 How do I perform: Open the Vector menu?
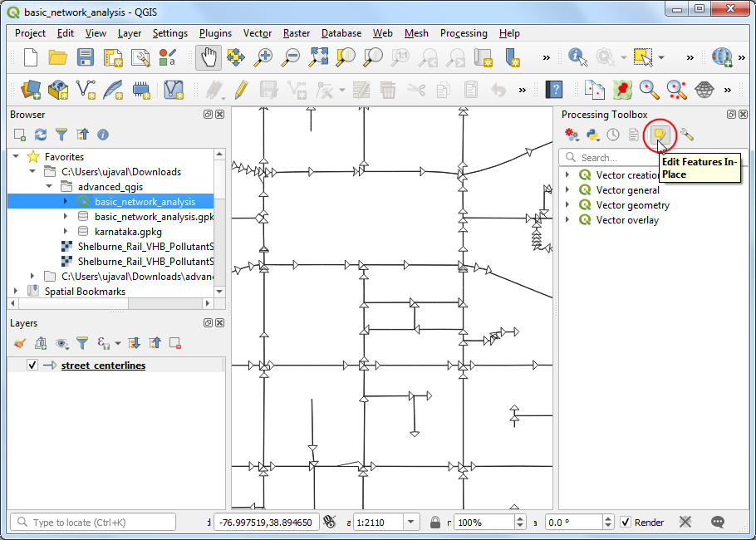pyautogui.click(x=258, y=33)
